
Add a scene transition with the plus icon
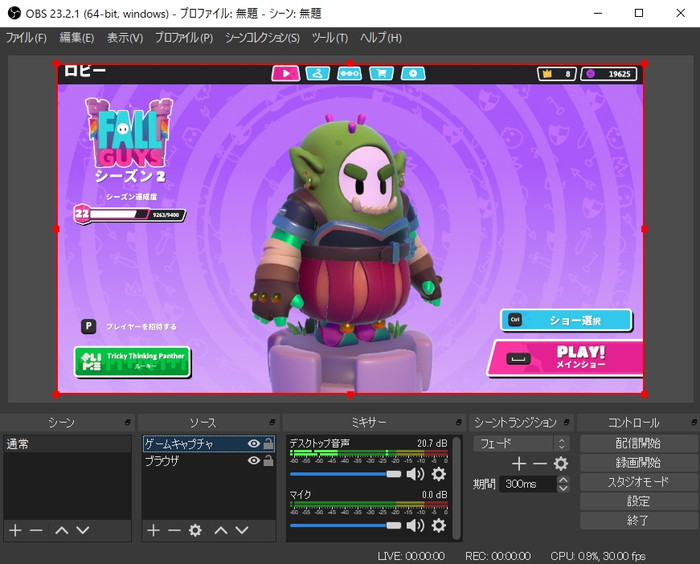(519, 464)
